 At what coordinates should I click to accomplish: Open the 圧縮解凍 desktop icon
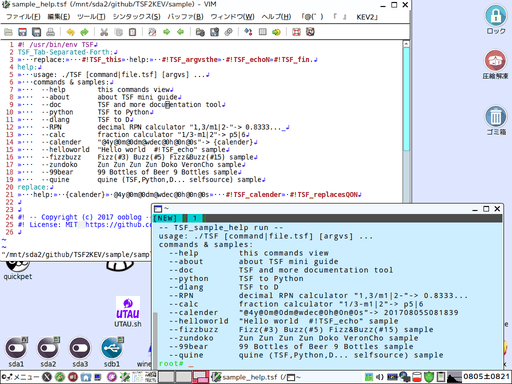[x=496, y=65]
